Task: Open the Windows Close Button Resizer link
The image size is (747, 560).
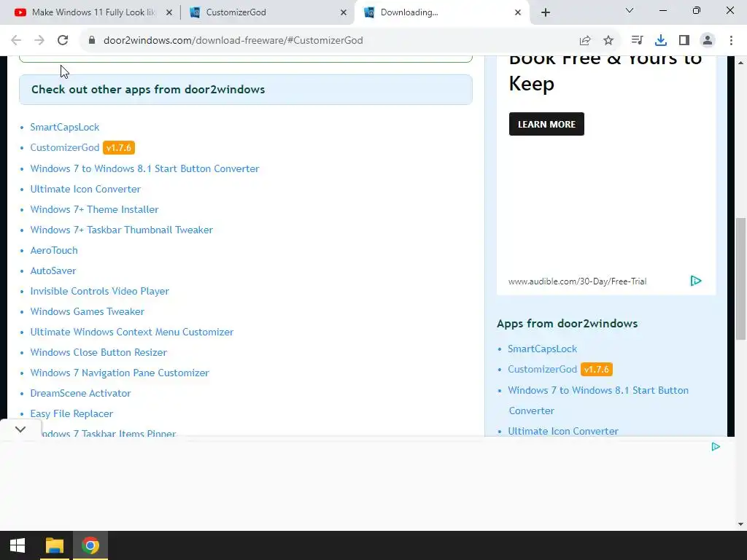Action: 98,353
